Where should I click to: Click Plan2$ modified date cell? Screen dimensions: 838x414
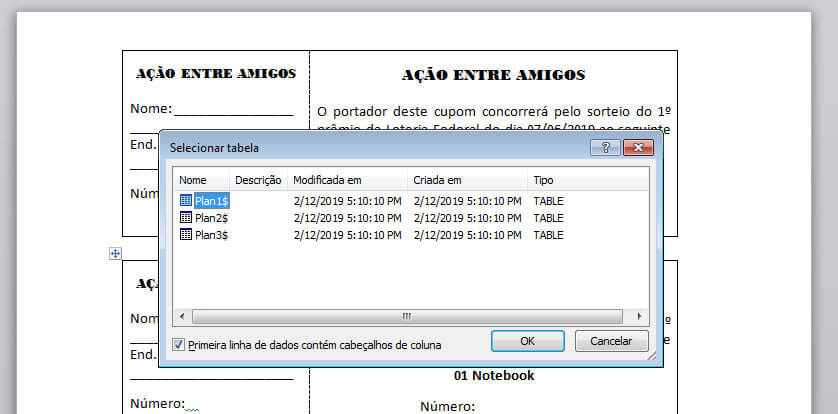pyautogui.click(x=347, y=218)
